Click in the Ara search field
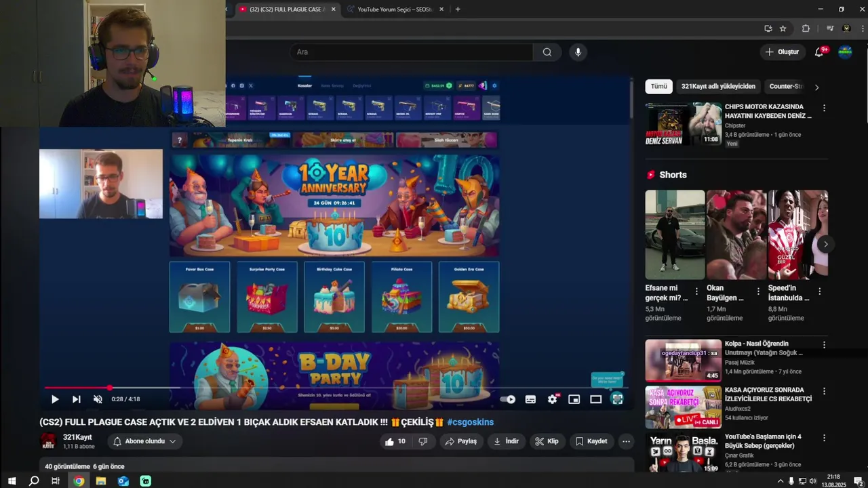 (x=412, y=52)
